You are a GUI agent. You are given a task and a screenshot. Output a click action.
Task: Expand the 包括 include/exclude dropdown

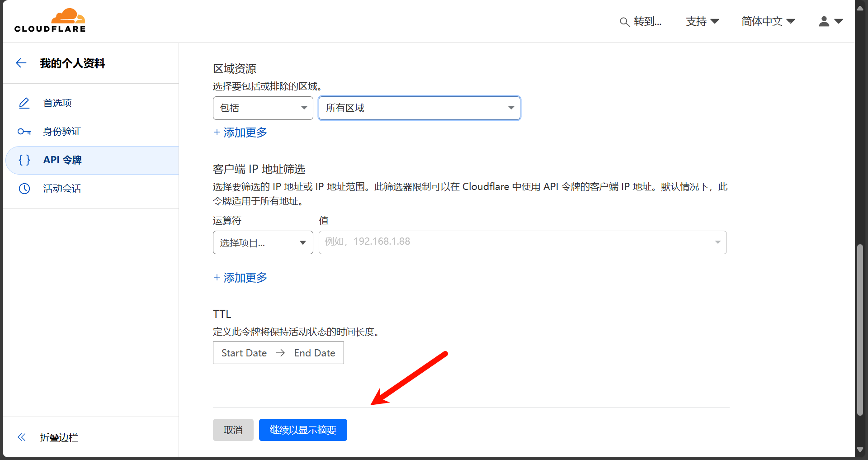(263, 108)
